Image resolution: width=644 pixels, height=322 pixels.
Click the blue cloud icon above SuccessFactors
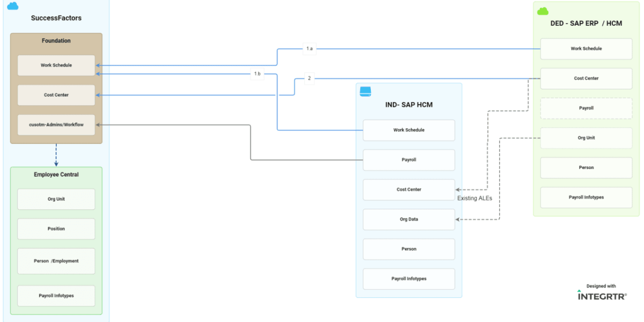(12, 6)
